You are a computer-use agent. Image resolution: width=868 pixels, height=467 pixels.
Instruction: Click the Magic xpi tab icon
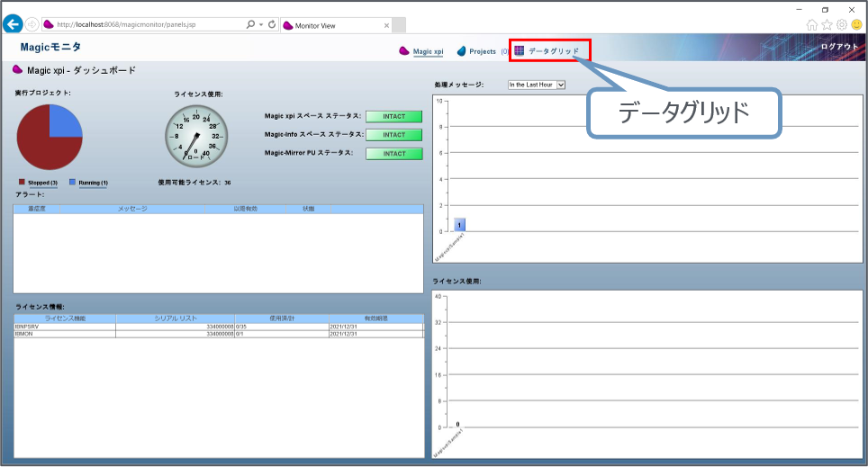pyautogui.click(x=405, y=51)
